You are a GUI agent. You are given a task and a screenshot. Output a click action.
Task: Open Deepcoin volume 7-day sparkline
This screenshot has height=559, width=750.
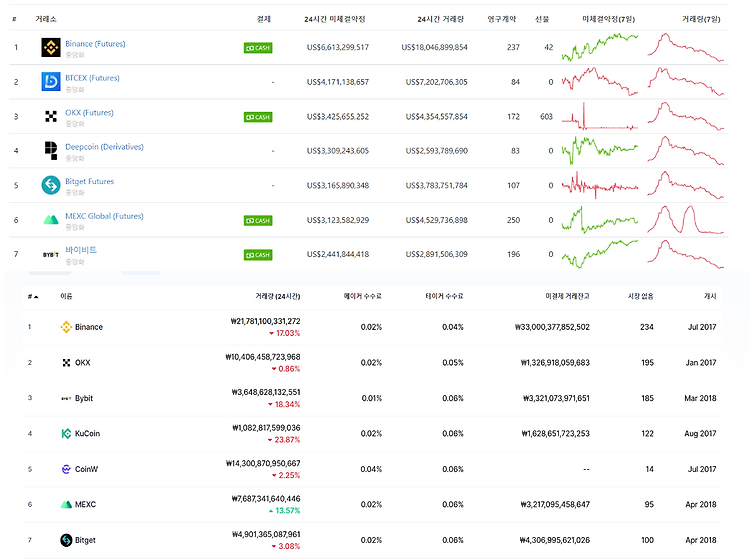point(685,151)
